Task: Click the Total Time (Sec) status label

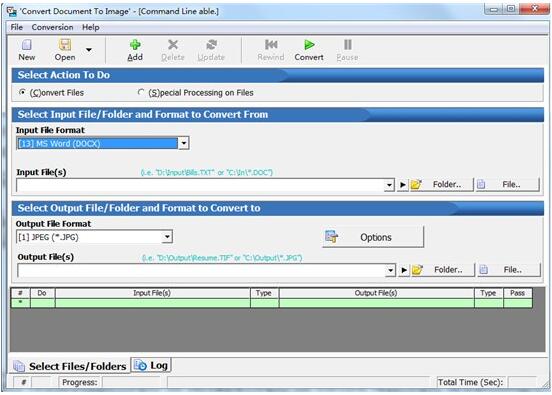Action: [x=470, y=382]
